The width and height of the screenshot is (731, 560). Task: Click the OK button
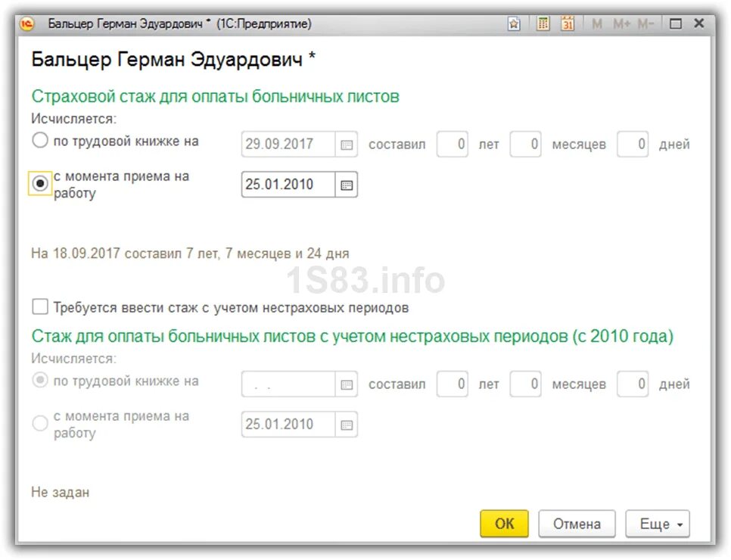tap(504, 524)
